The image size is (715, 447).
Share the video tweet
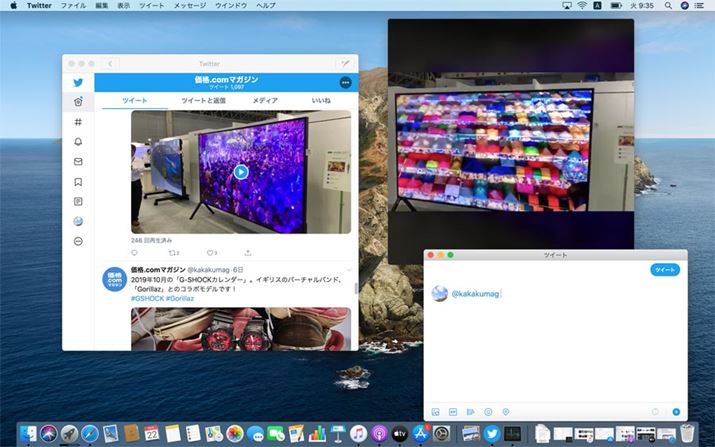click(x=248, y=253)
